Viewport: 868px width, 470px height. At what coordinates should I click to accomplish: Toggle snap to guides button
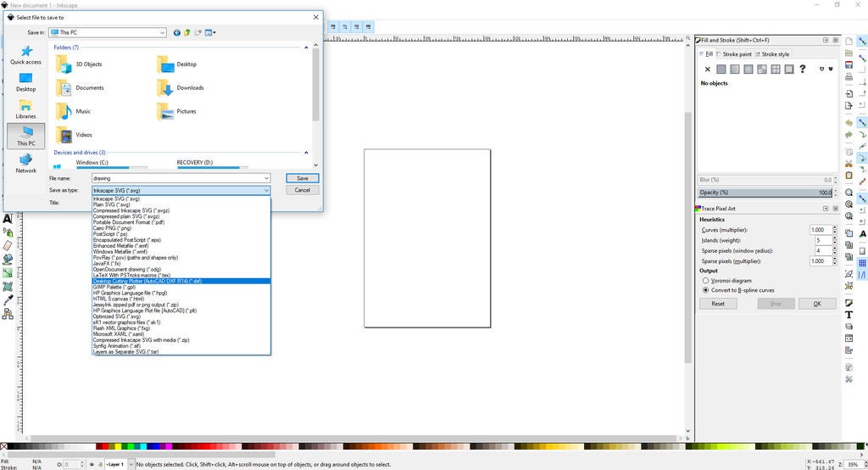(x=862, y=275)
